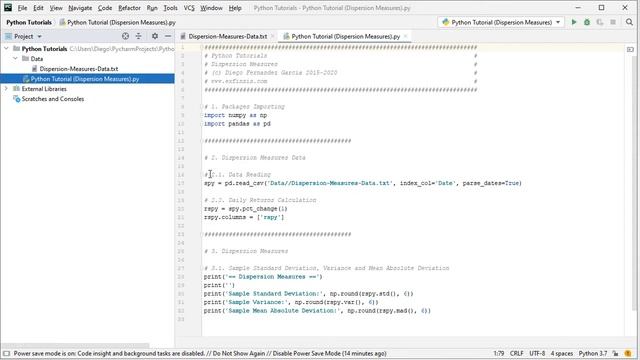Fold the header comment block at line 1

[x=202, y=47]
